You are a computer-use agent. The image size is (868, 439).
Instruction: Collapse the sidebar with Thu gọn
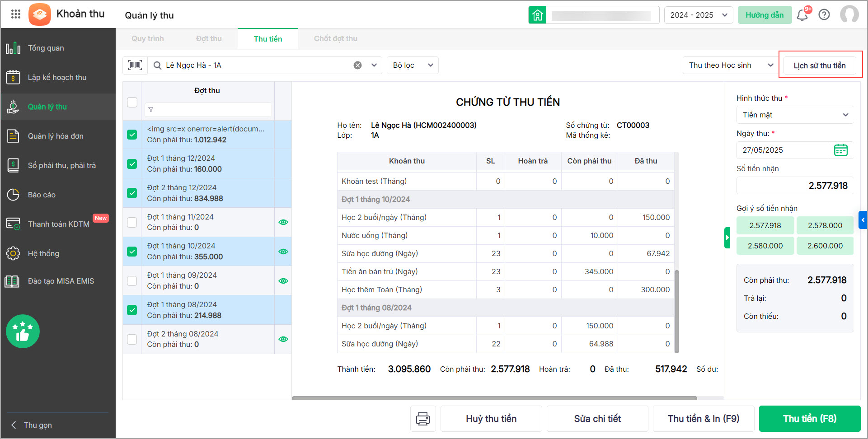pos(32,425)
